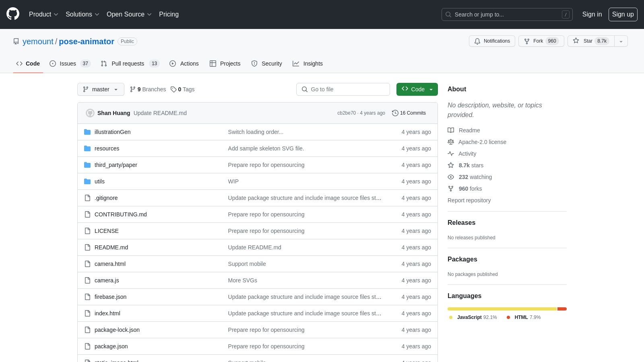Open the star lists dropdown arrow
The image size is (644, 362).
621,41
